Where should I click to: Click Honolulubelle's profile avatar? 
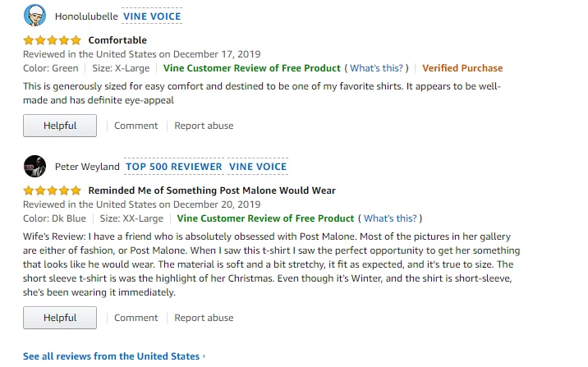point(34,16)
